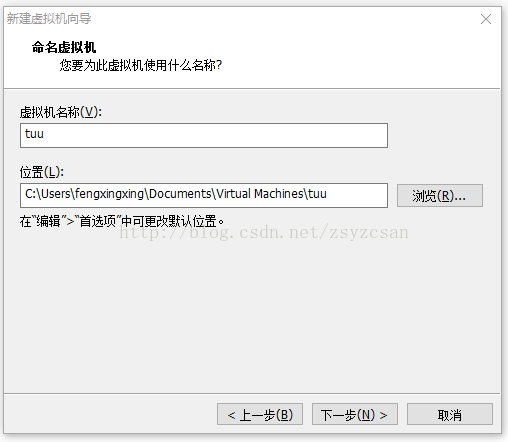Go back with 上一步(B) button

click(x=260, y=414)
